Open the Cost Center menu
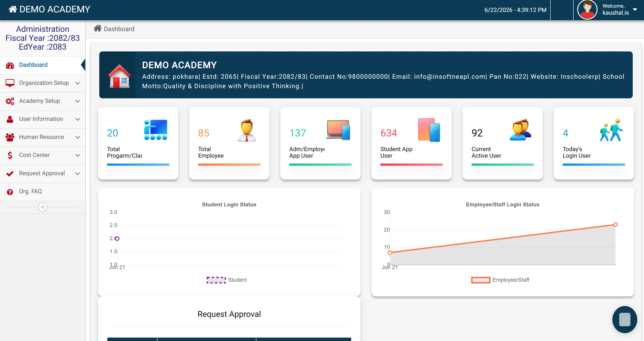This screenshot has width=644, height=341. 42,155
